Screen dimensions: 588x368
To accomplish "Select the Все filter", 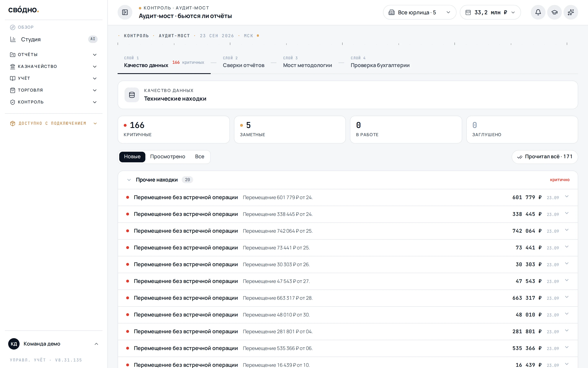I will coord(200,157).
